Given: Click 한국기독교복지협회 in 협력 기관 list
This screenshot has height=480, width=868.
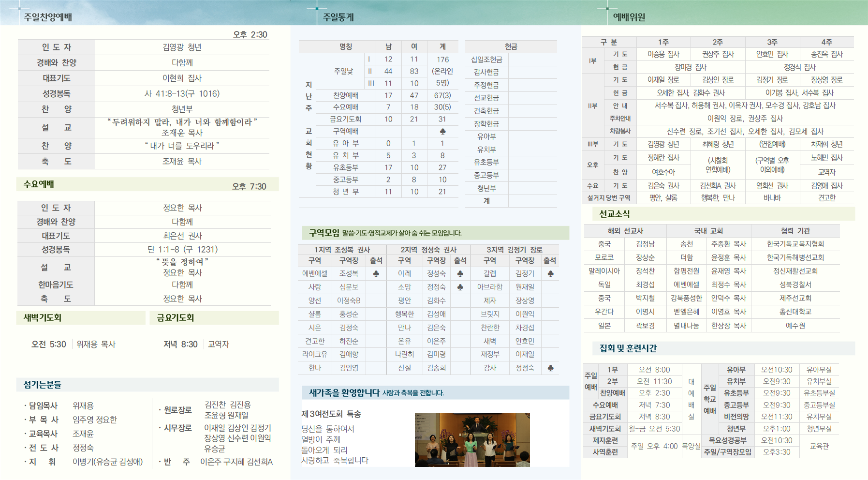Looking at the screenshot, I should [795, 244].
